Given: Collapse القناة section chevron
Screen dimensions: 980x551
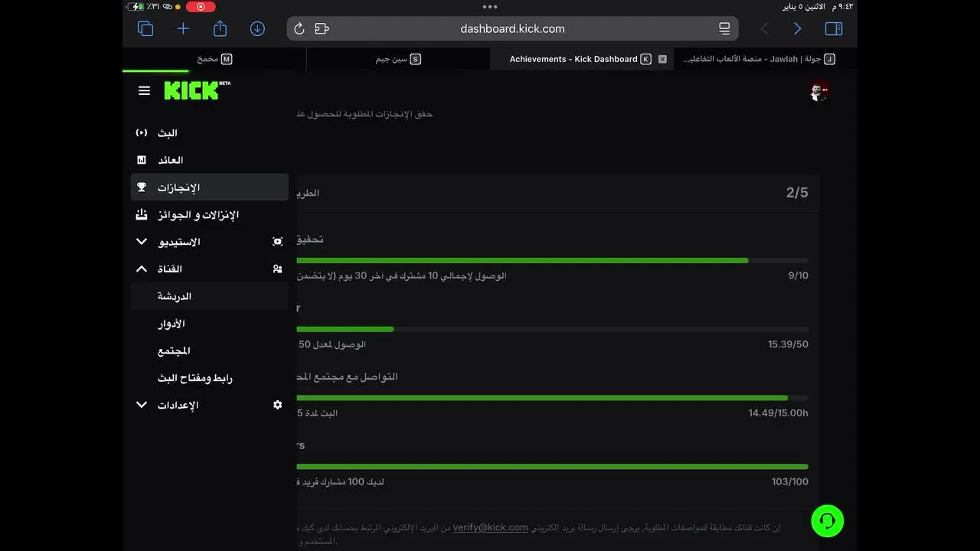Looking at the screenshot, I should [142, 269].
